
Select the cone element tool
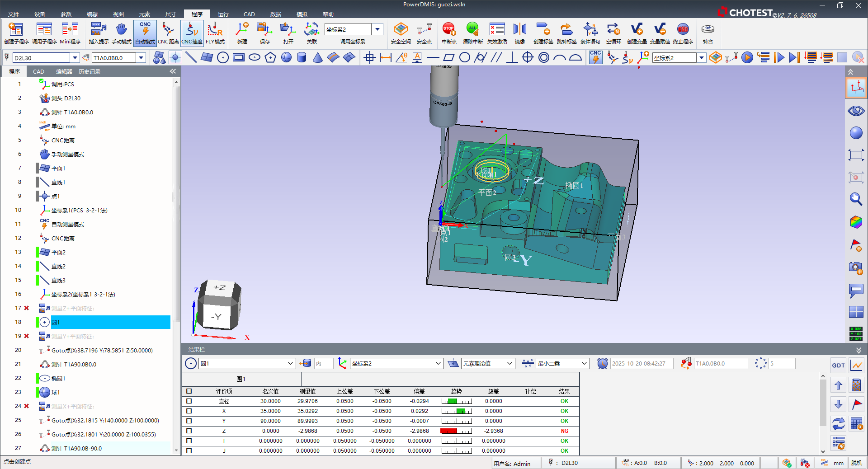click(x=318, y=57)
